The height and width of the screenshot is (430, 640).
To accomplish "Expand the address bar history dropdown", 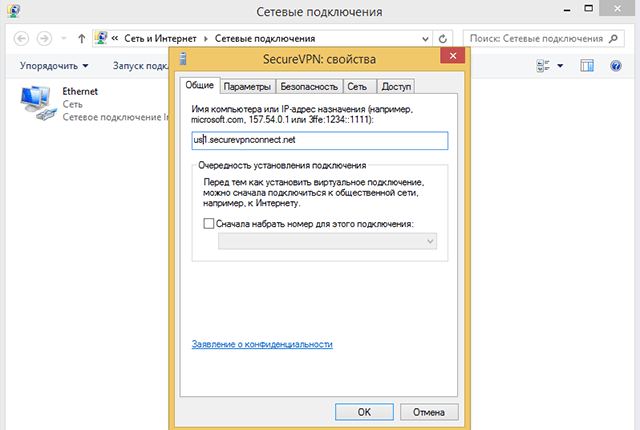I will pos(425,39).
